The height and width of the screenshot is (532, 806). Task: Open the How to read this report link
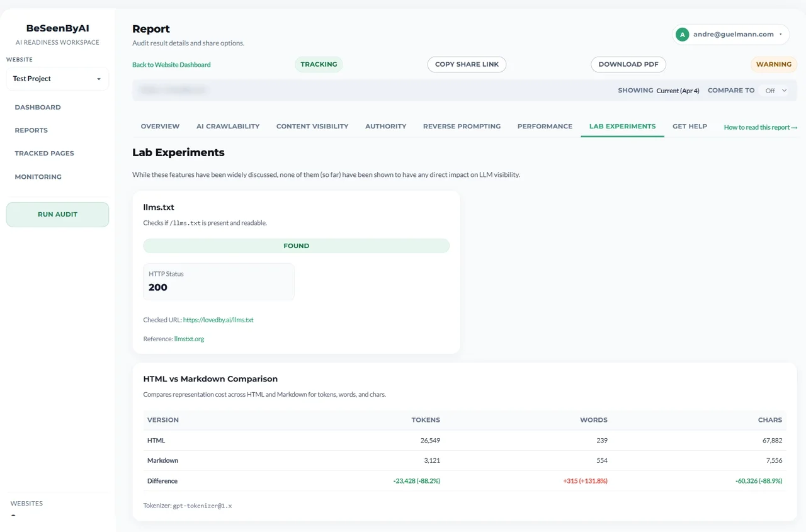click(x=761, y=127)
